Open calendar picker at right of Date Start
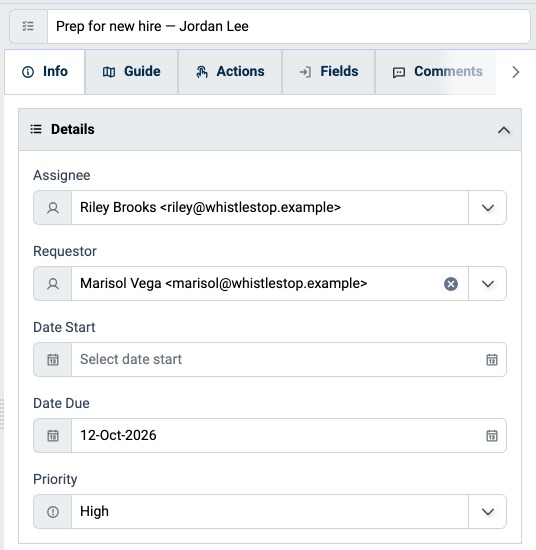This screenshot has height=550, width=536. click(492, 360)
